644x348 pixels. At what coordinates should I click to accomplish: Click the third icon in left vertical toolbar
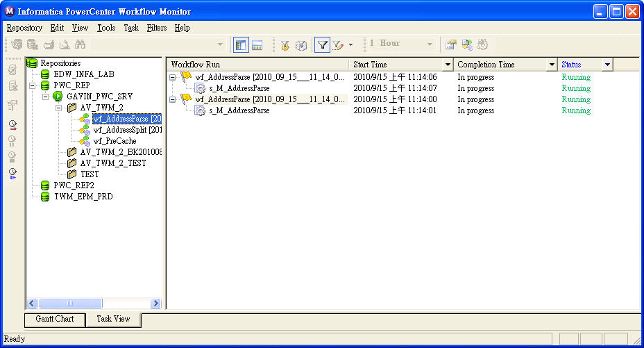click(12, 105)
